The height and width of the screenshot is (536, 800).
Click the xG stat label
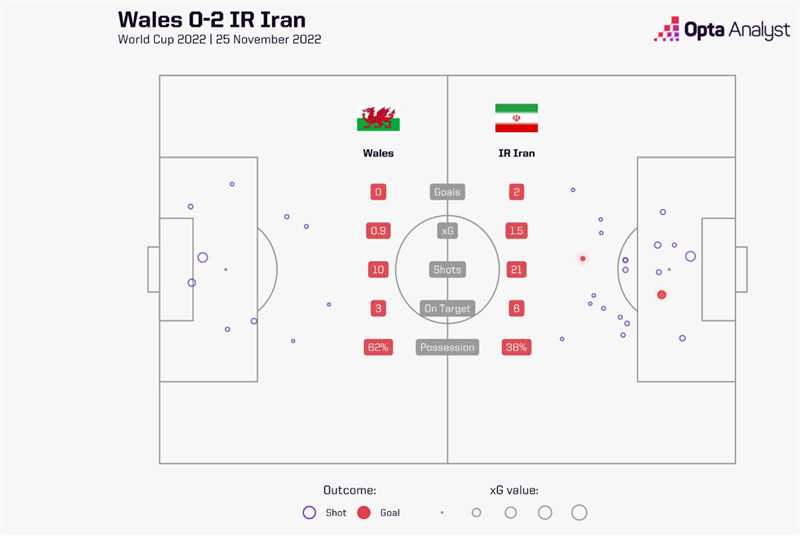point(447,231)
